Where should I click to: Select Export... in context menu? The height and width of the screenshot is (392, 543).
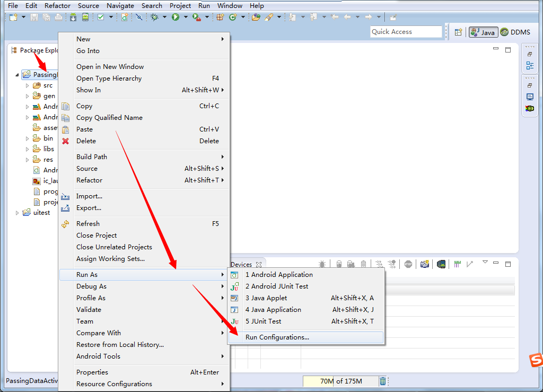coord(145,208)
